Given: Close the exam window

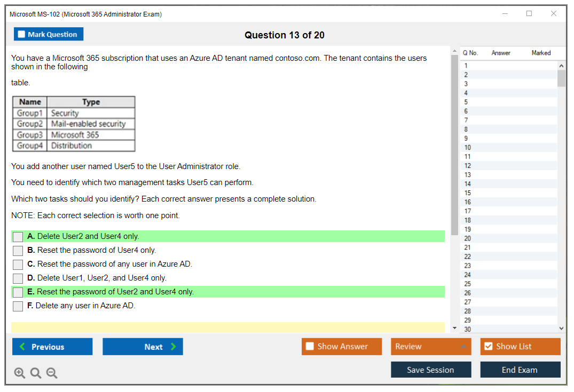Looking at the screenshot, I should click(554, 13).
